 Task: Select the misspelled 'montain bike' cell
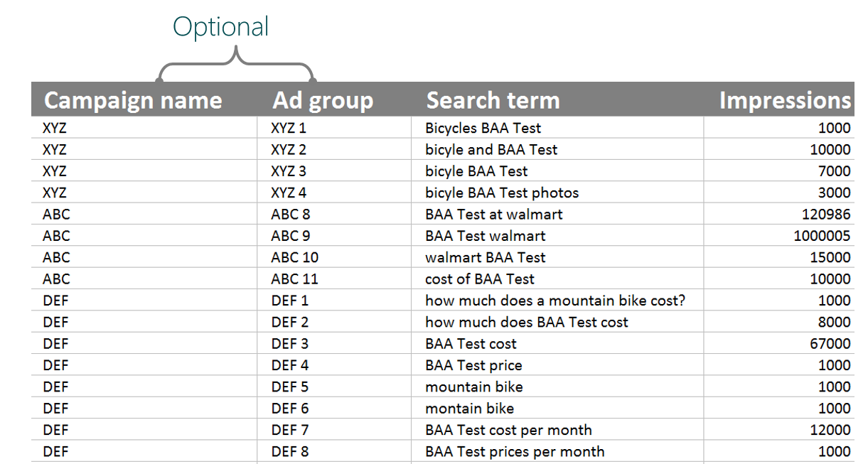pos(469,408)
